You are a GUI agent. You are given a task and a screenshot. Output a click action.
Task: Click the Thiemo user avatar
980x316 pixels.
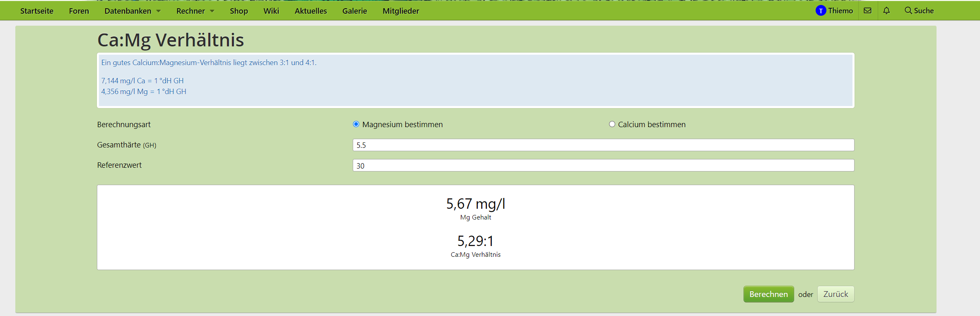tap(821, 11)
